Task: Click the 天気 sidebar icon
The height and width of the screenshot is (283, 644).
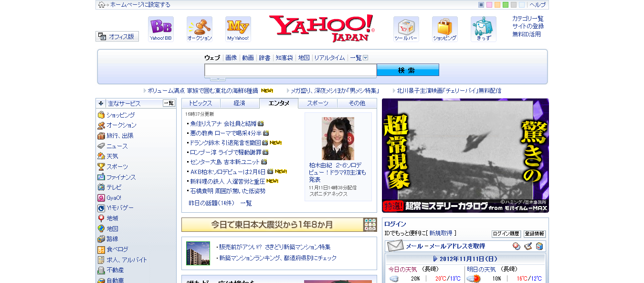Action: click(x=101, y=156)
